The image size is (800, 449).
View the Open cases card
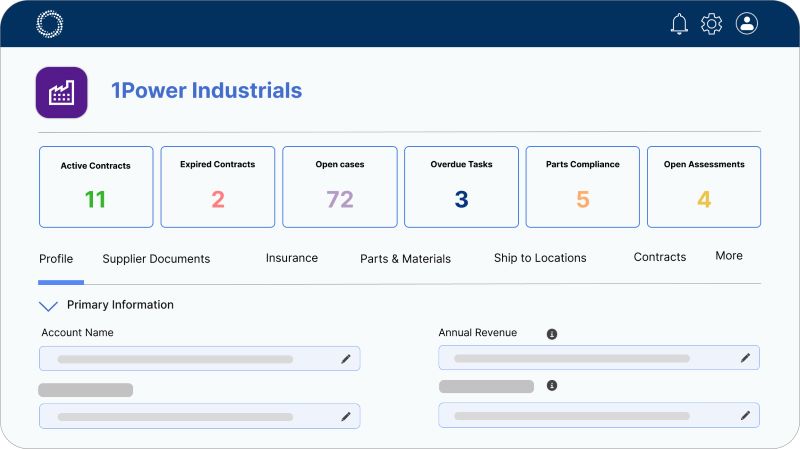tap(340, 187)
